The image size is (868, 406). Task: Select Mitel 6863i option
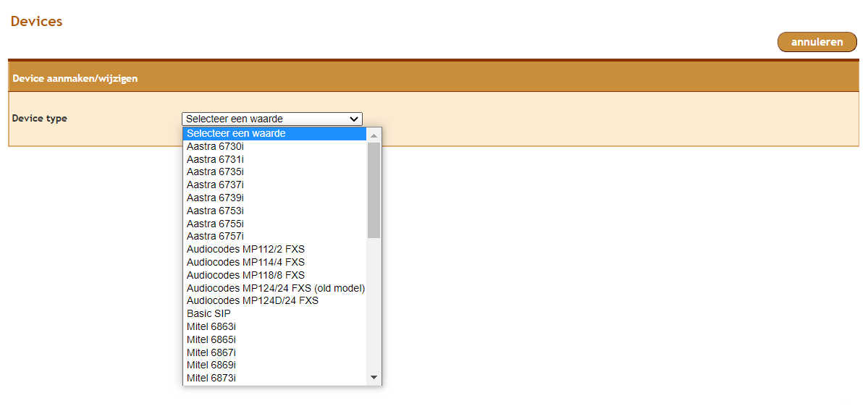pos(274,326)
